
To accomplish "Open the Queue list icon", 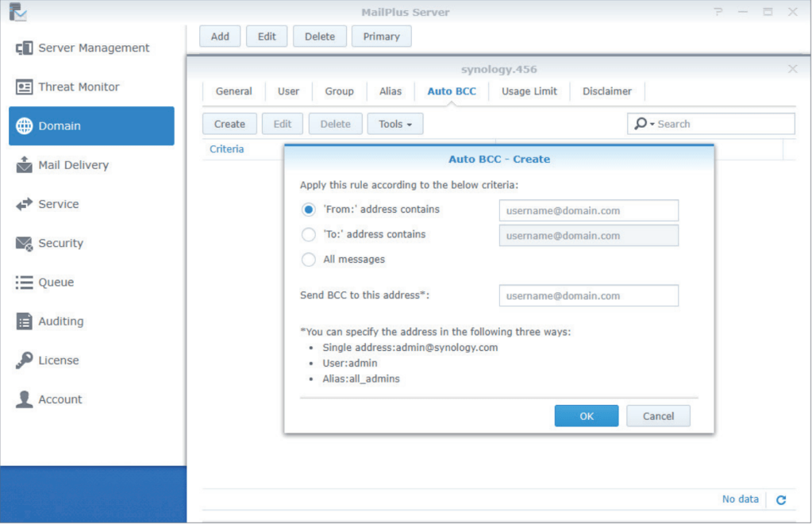I will click(x=25, y=283).
